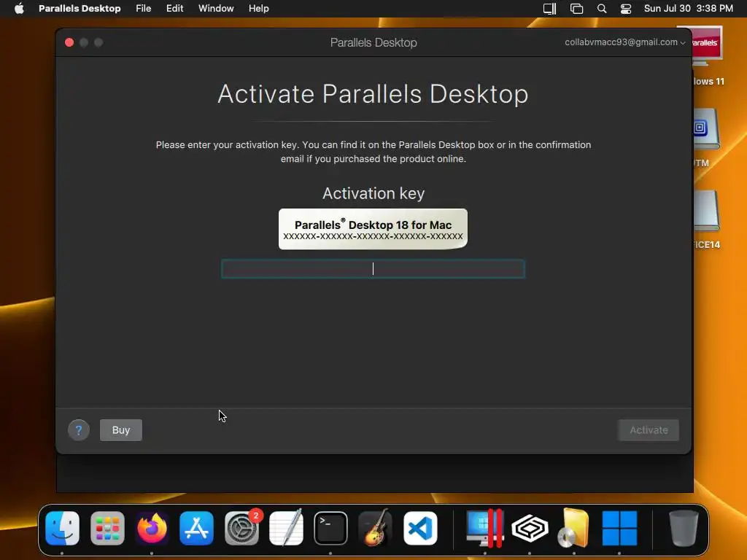The image size is (747, 560).
Task: Click the 'Activation key' label text
Action: tap(373, 193)
